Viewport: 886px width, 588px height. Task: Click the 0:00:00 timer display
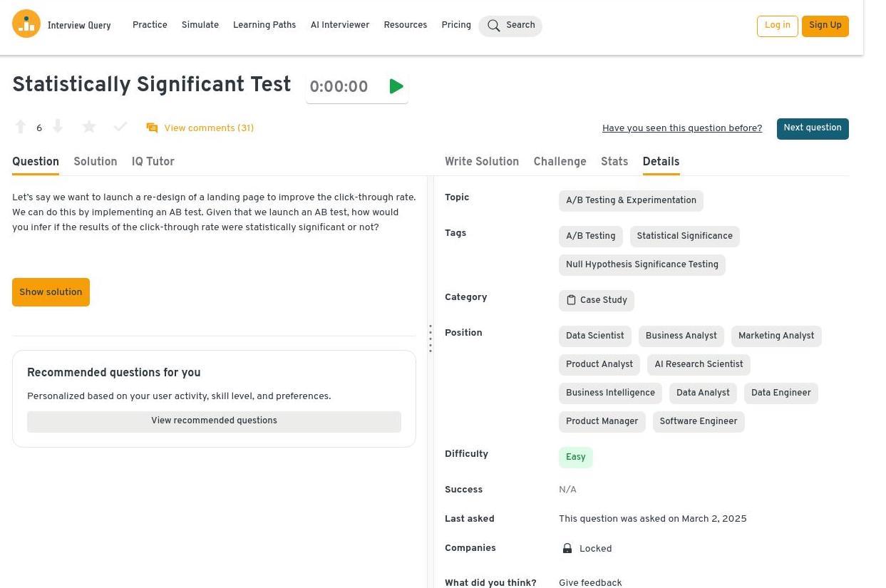coord(339,87)
